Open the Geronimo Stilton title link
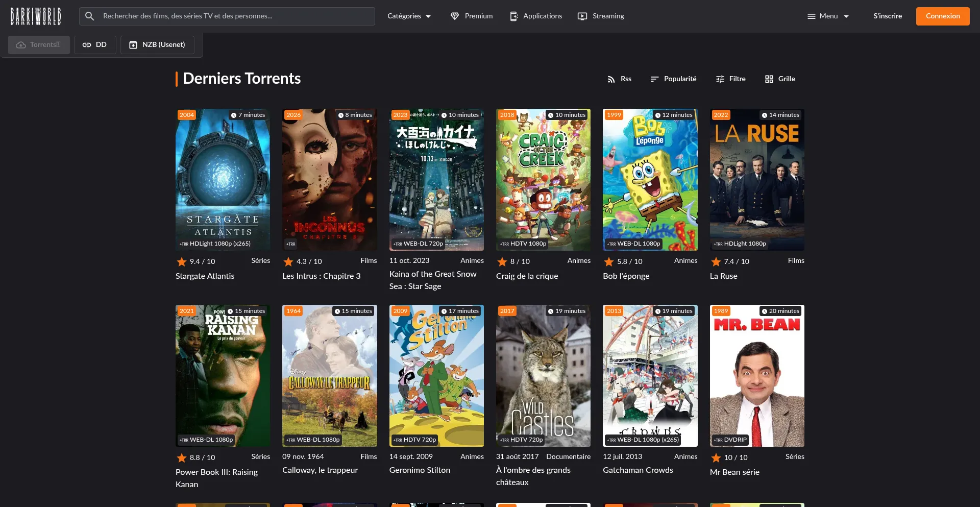 420,470
